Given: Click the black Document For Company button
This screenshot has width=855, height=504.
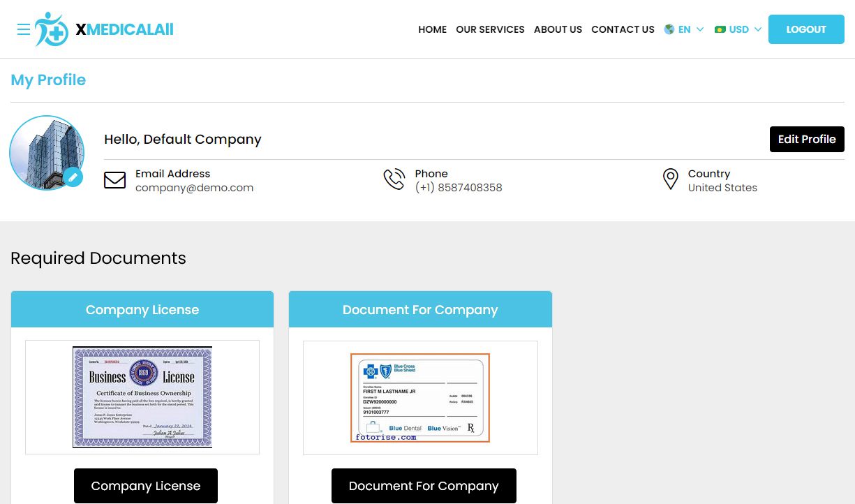Looking at the screenshot, I should pos(424,486).
